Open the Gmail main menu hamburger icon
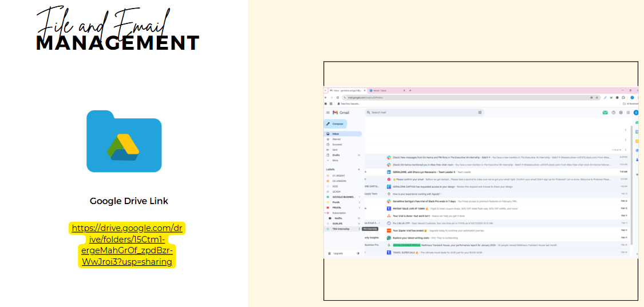 click(328, 113)
